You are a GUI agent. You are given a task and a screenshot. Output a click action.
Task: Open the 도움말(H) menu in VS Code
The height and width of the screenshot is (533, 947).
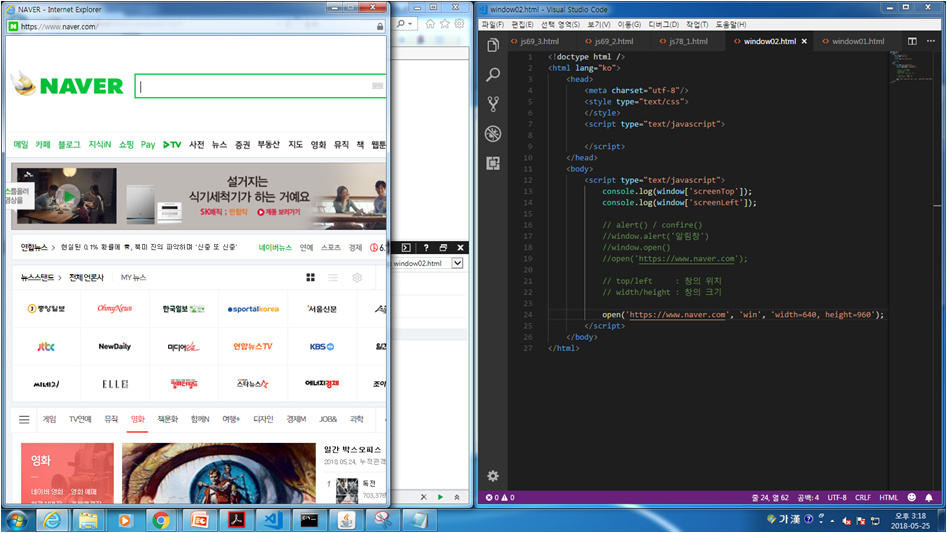coord(730,25)
